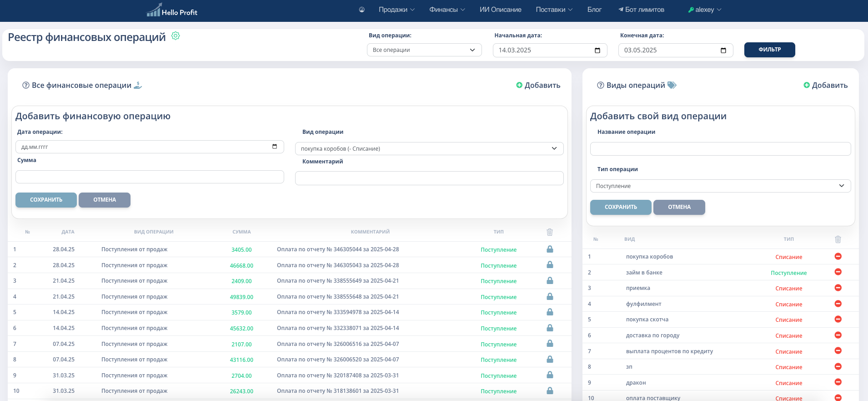Delete the дракон operation type
Viewport: 868px width, 401px height.
tap(838, 382)
